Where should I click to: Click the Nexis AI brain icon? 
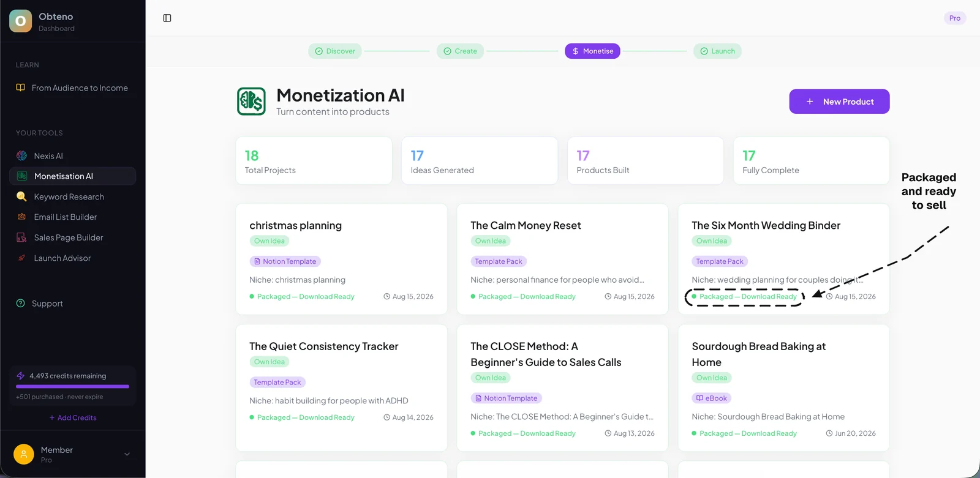click(22, 156)
